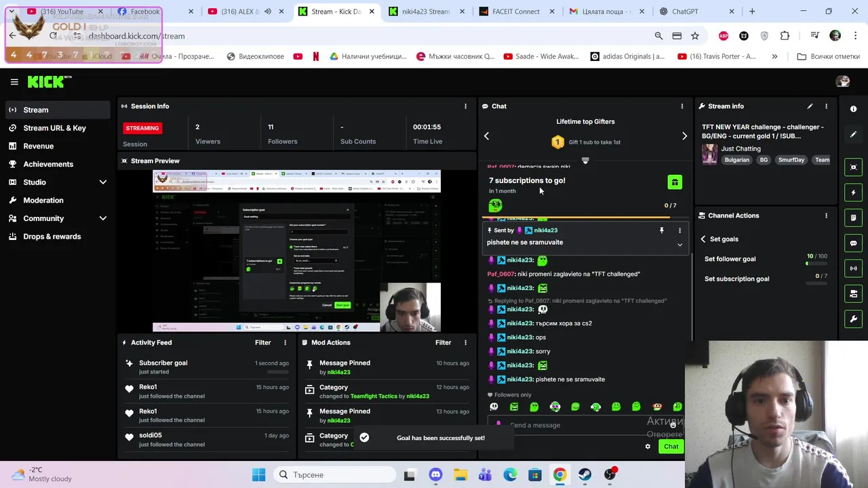Toggle the channel actions panel icon in right rail
868x488 pixels.
pos(853,293)
